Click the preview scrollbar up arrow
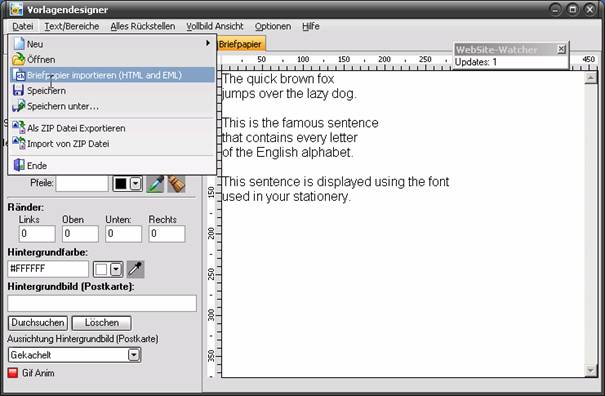Viewport: 605px width, 396px height. coord(590,78)
